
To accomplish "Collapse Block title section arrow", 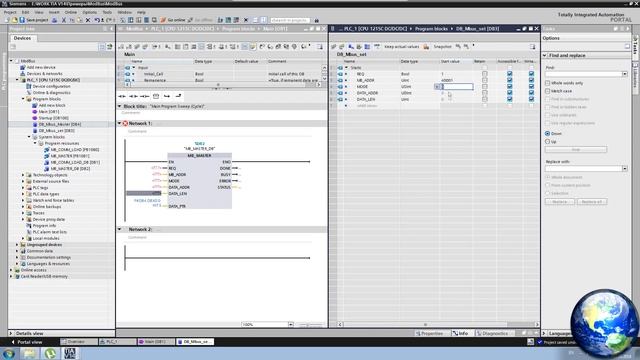I will (x=120, y=106).
